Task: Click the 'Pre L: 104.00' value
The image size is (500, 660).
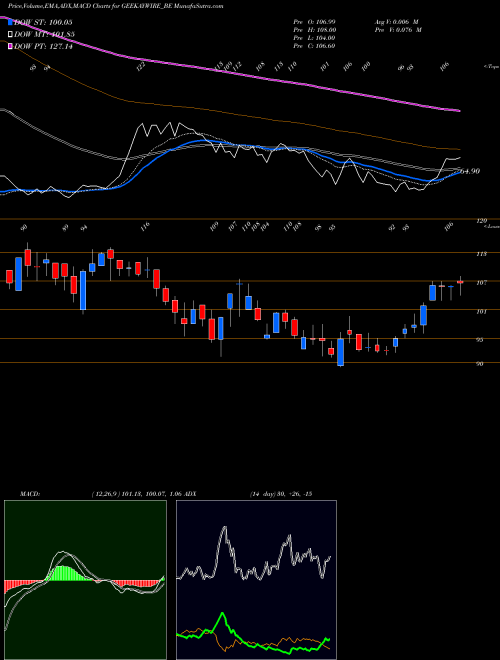Action: tap(315, 38)
